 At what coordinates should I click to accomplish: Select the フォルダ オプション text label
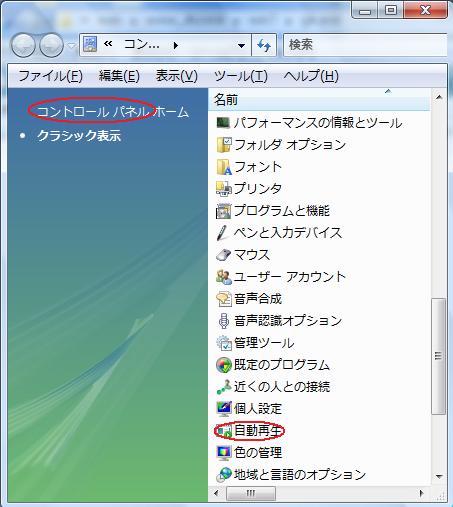(x=290, y=145)
